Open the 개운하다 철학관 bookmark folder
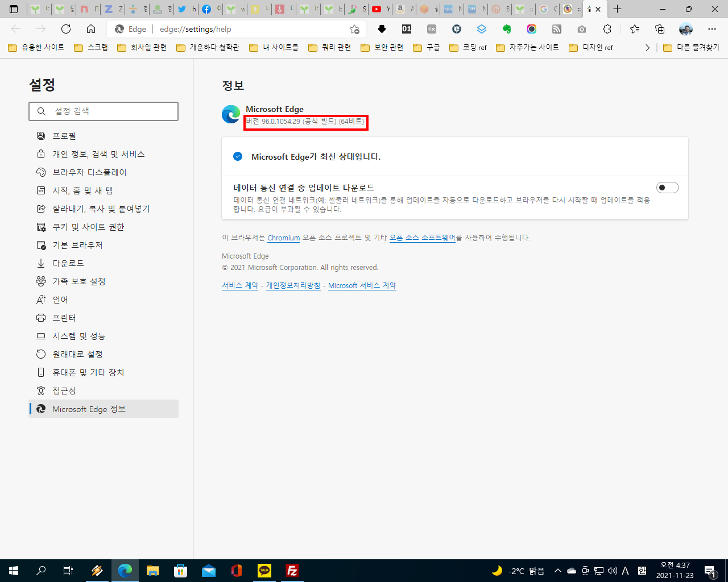Image resolution: width=728 pixels, height=582 pixels. 208,48
